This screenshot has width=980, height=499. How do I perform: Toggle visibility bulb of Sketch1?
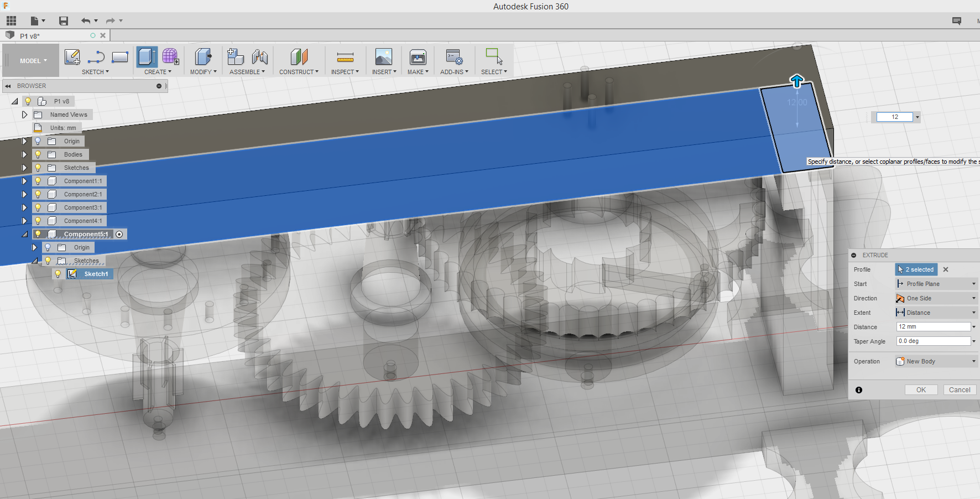[x=58, y=274]
